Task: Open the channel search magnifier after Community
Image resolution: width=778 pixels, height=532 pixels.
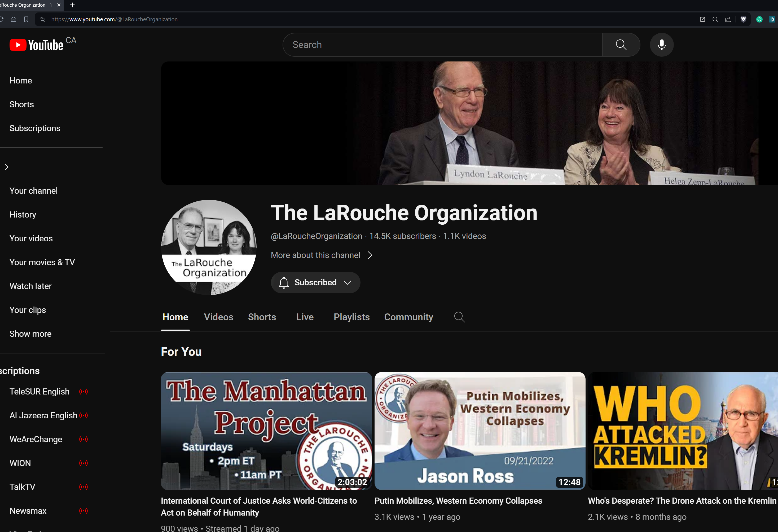Action: tap(459, 317)
